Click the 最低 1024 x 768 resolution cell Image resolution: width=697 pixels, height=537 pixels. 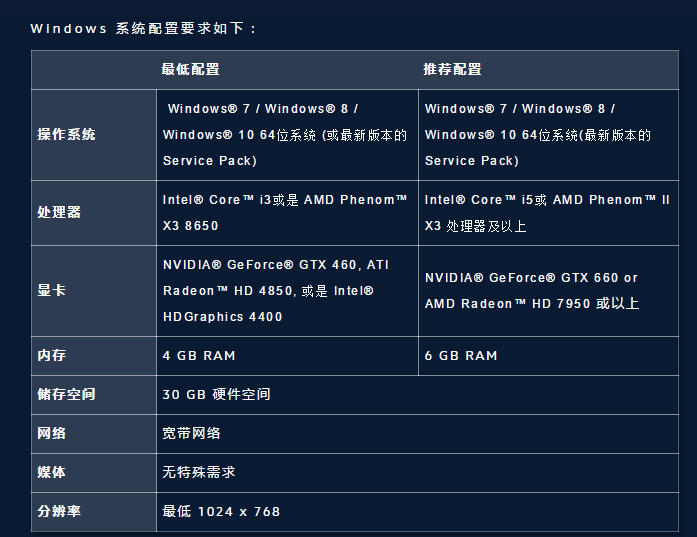[x=221, y=511]
